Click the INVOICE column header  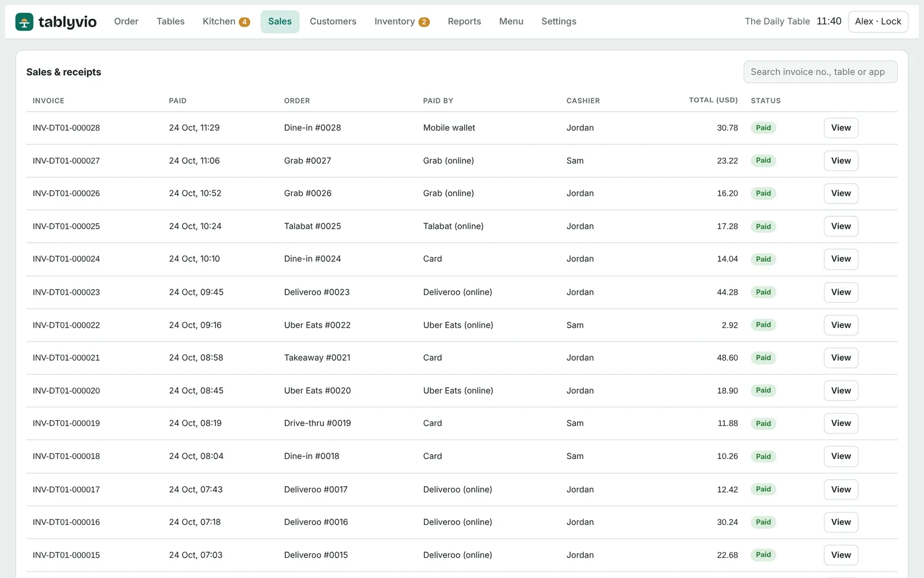(x=49, y=101)
